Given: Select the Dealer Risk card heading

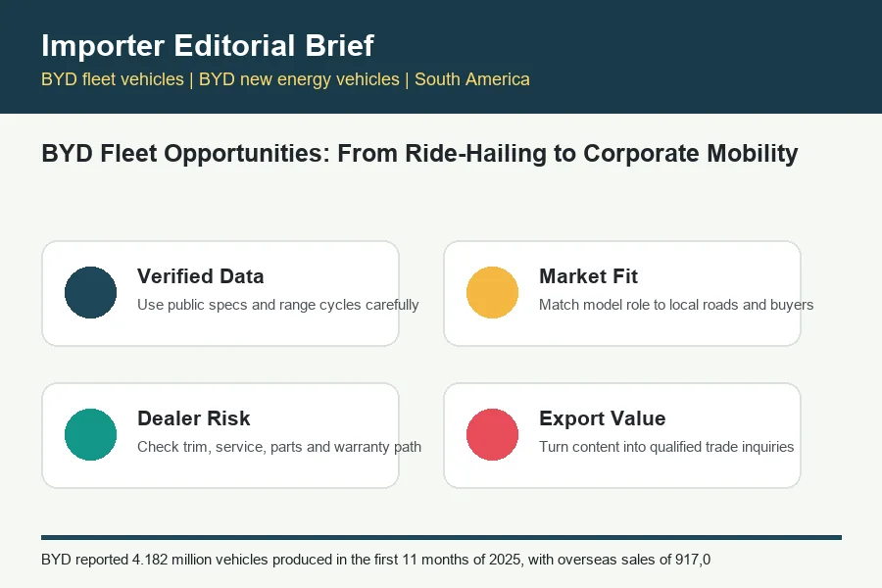Looking at the screenshot, I should pyautogui.click(x=193, y=418).
